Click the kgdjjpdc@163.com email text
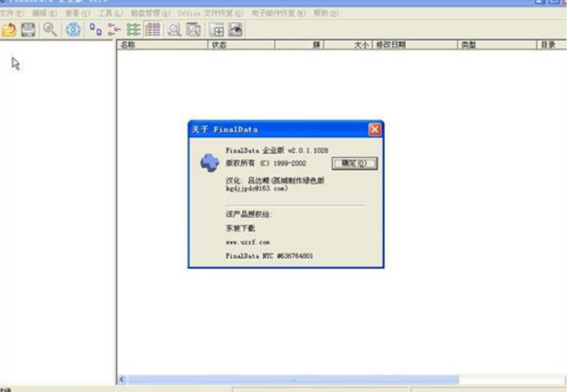 [x=257, y=188]
